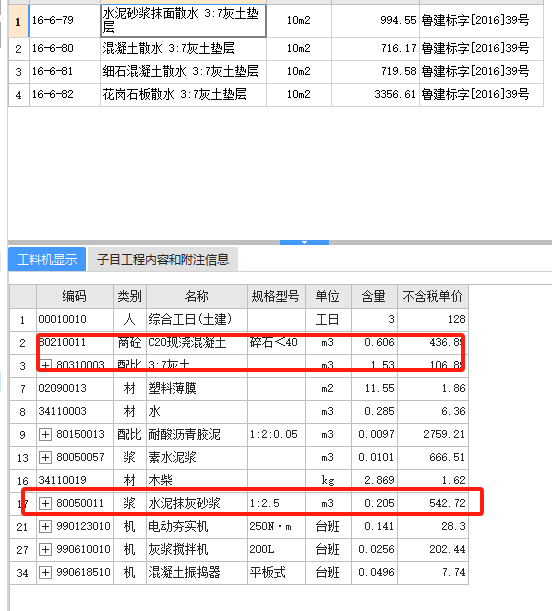552x611 pixels.
Task: Select quota row 16-6-81
Action: [276, 72]
